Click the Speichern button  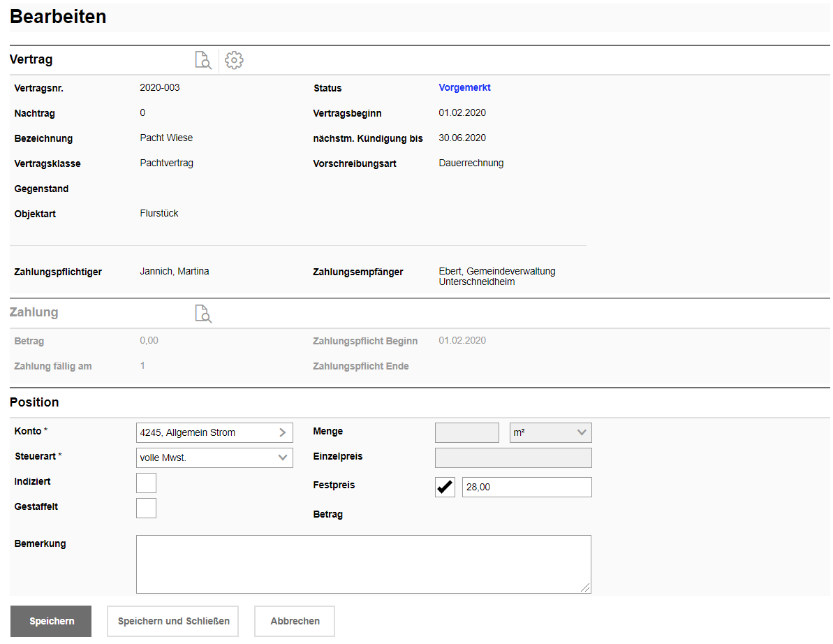pyautogui.click(x=51, y=621)
